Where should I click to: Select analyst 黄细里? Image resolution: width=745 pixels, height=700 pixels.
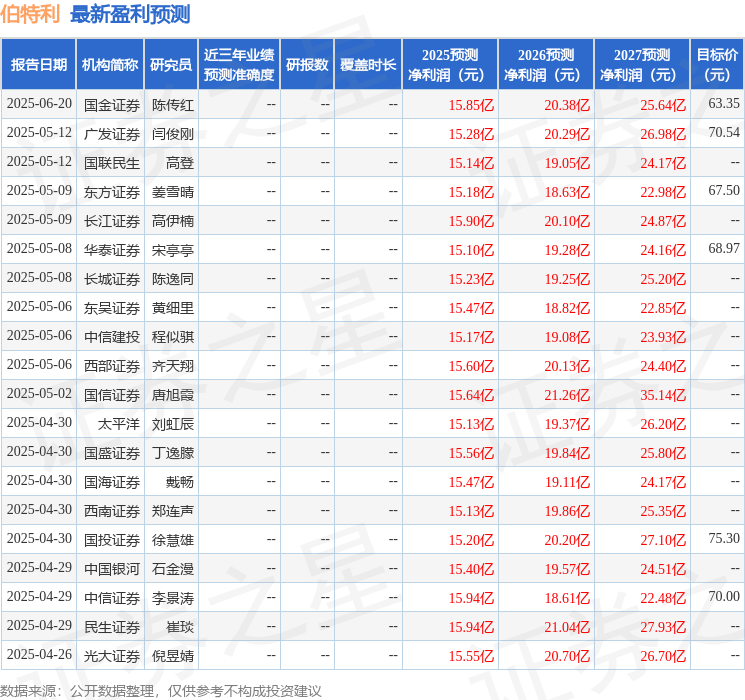[x=173, y=308]
